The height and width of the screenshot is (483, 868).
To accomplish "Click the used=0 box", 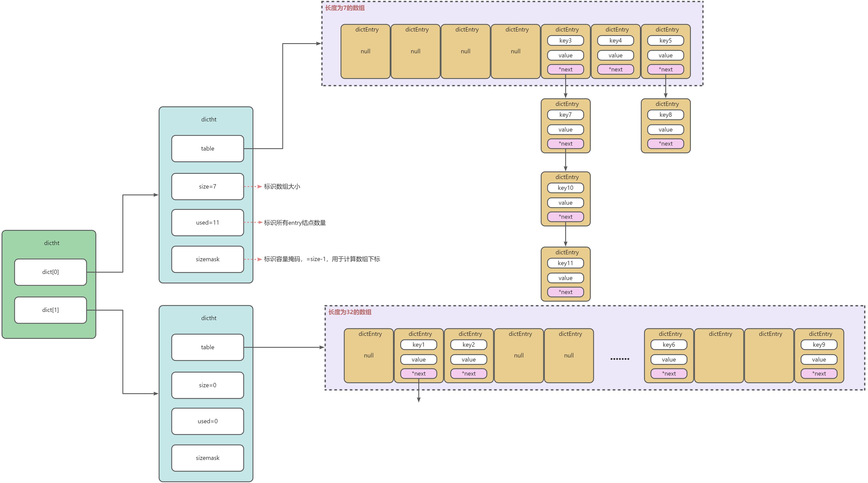I will tap(208, 421).
